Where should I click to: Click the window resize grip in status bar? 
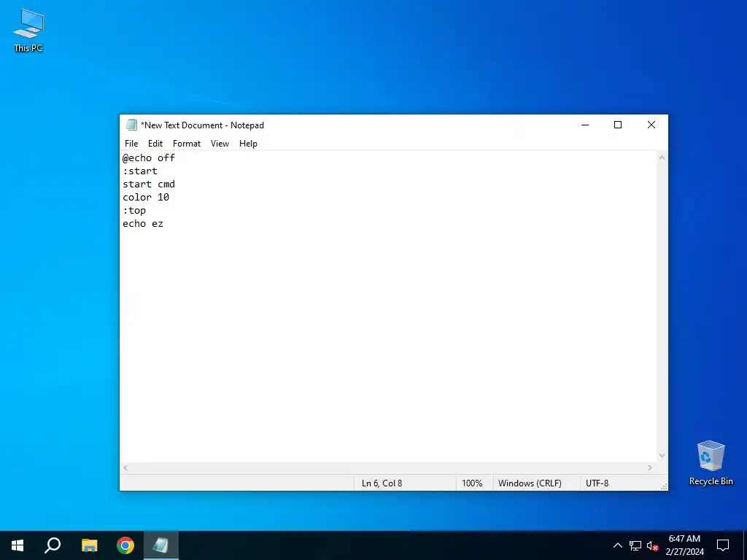[664, 486]
